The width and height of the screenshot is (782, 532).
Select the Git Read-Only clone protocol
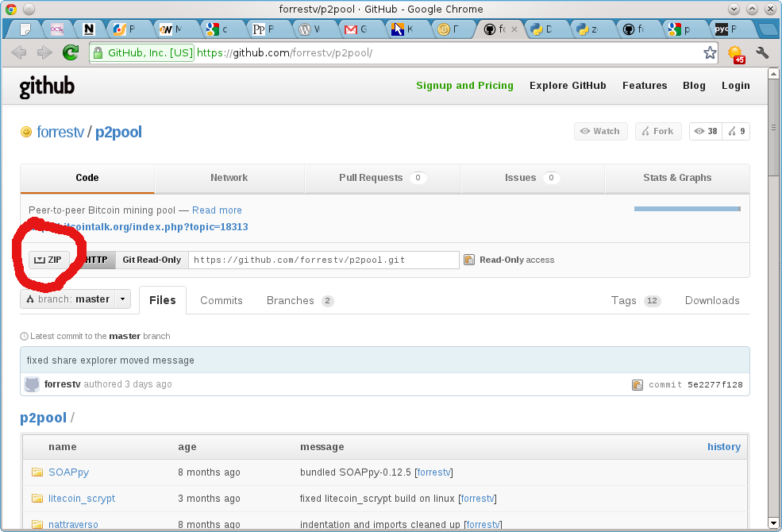pos(152,260)
